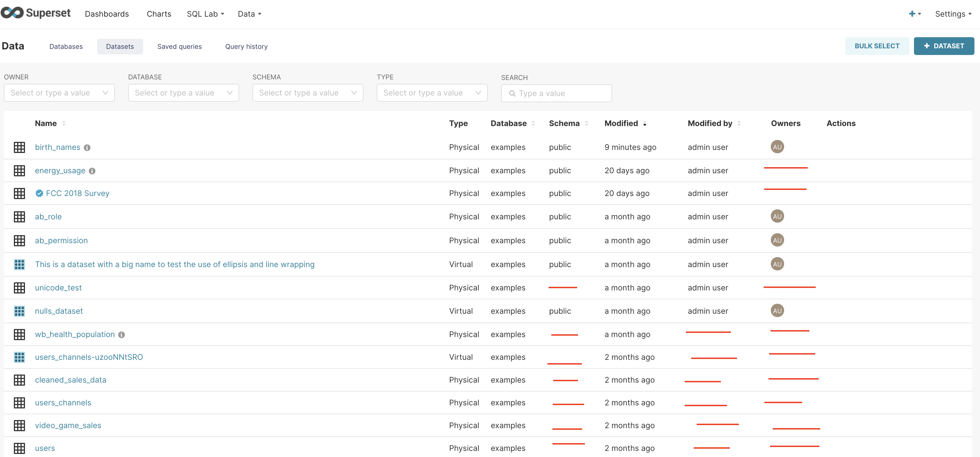Click the info icon beside energy_usage
The width and height of the screenshot is (980, 457).
(x=92, y=171)
